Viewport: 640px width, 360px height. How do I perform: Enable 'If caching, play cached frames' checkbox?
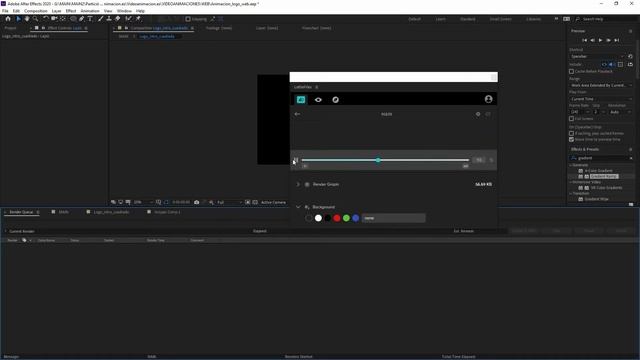pyautogui.click(x=571, y=133)
